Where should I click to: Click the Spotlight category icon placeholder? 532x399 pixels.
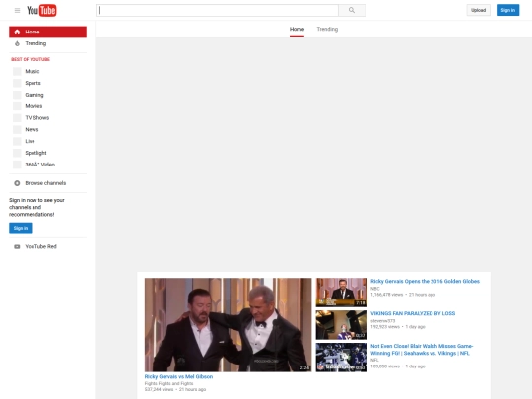tap(17, 153)
